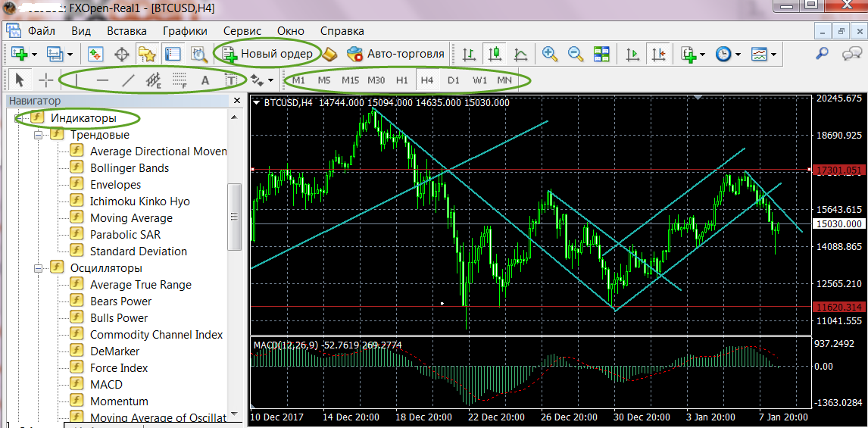The image size is (868, 428).
Task: Open a new chart window icon
Action: (20, 54)
